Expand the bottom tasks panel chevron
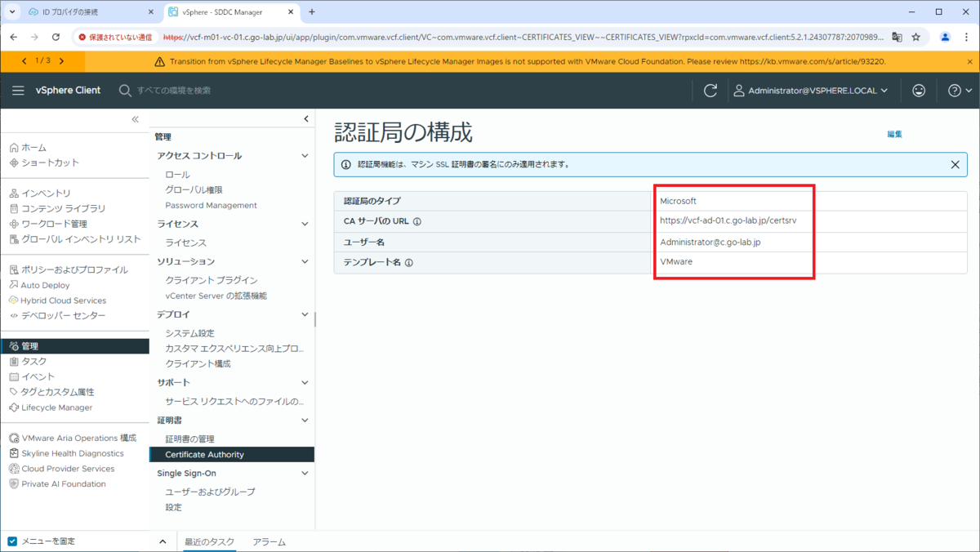Viewport: 980px width, 552px height. pyautogui.click(x=163, y=541)
